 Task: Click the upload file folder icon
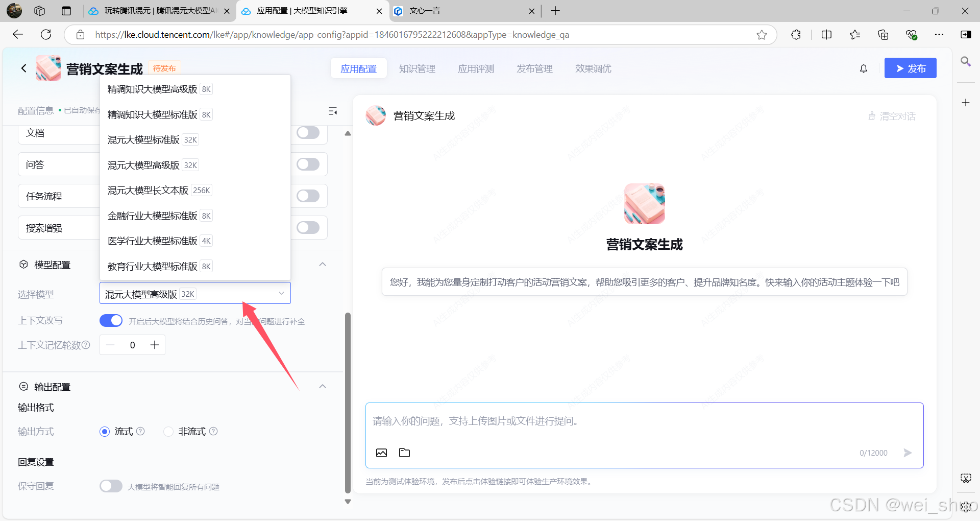point(404,453)
